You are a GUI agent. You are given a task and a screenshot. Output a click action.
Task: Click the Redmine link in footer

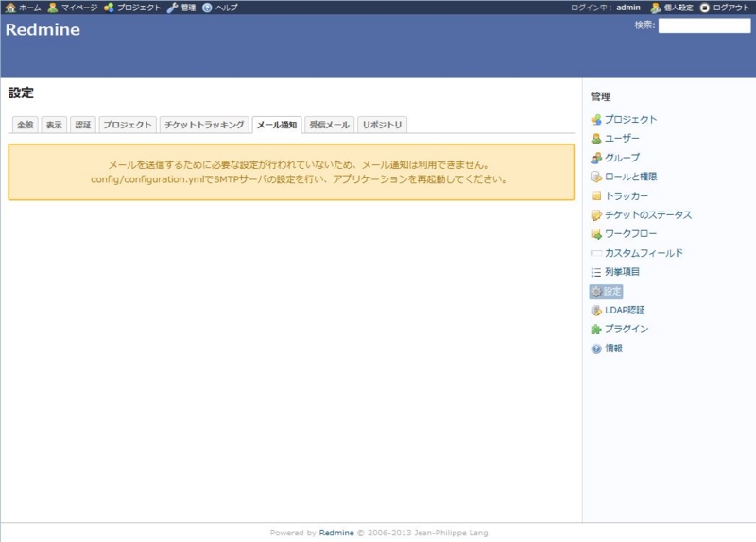(336, 533)
